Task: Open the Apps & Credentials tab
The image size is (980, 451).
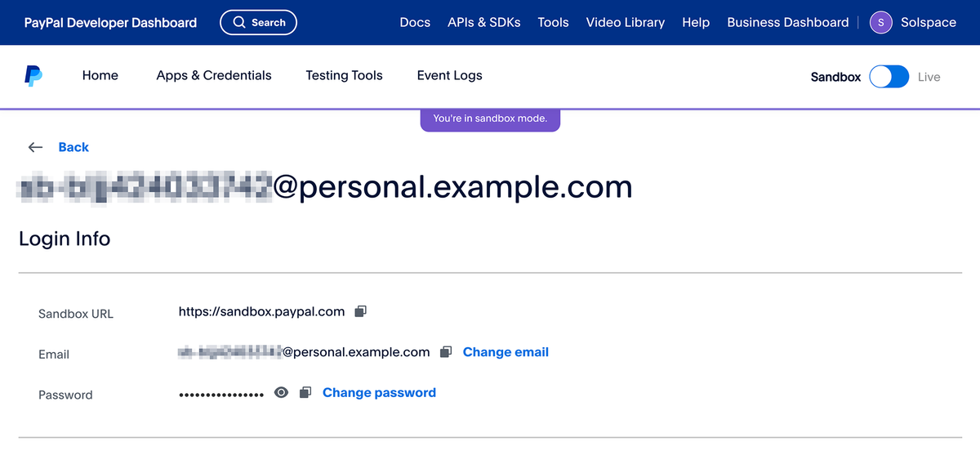Action: pyautogui.click(x=214, y=75)
